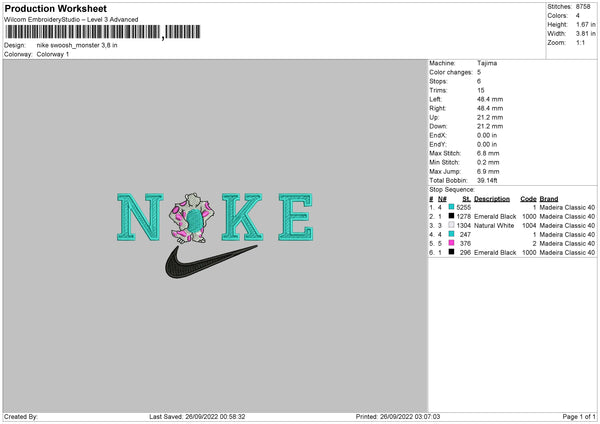
Task: Click the Total Bobbin value 39.14ft
Action: point(487,180)
